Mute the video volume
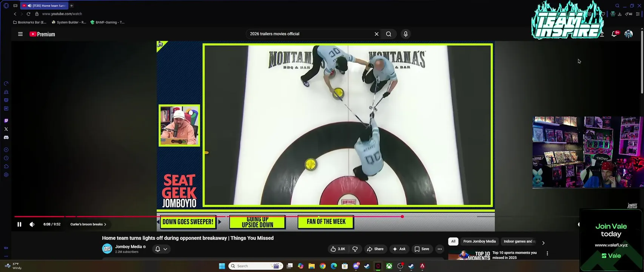644x272 pixels. click(x=32, y=224)
